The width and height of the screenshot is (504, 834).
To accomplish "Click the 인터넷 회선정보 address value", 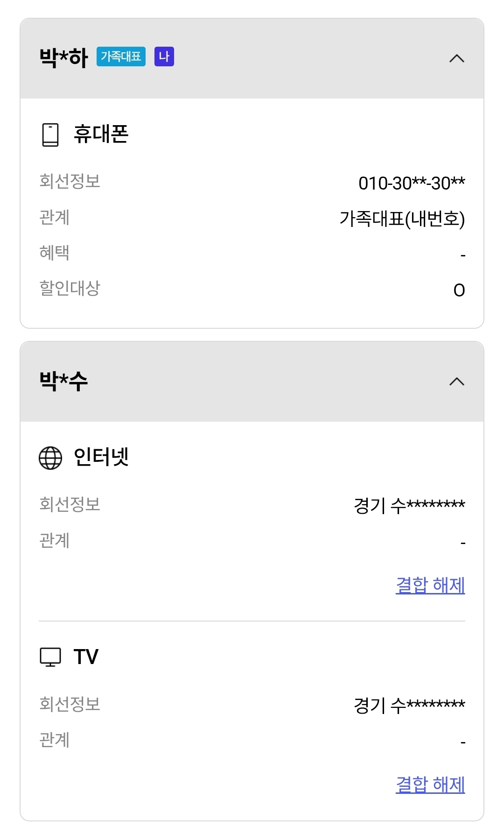I will pyautogui.click(x=409, y=505).
